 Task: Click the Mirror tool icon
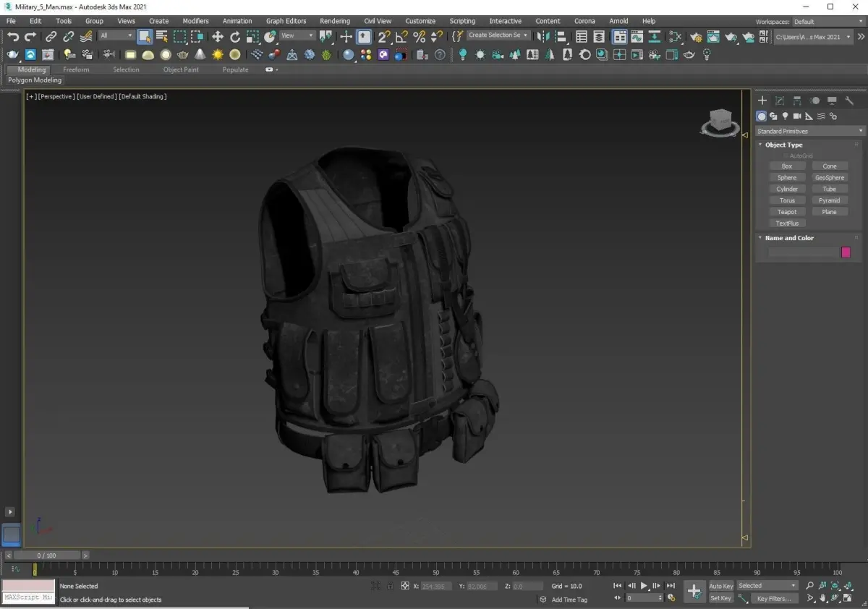[542, 36]
